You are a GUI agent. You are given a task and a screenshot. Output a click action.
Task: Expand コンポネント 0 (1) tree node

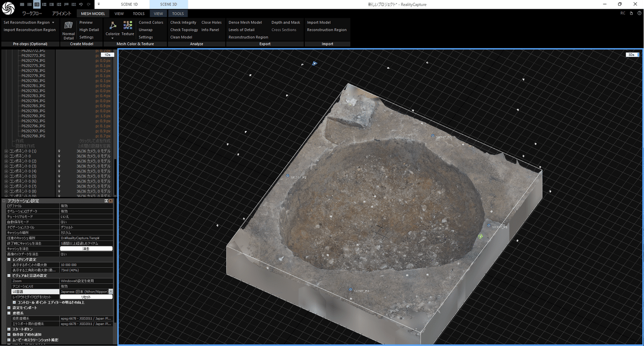[x=6, y=151]
